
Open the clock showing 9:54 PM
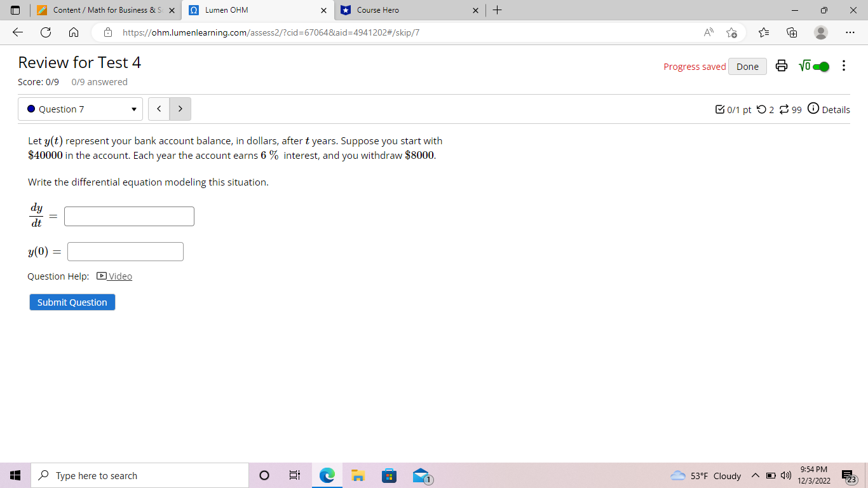click(814, 475)
